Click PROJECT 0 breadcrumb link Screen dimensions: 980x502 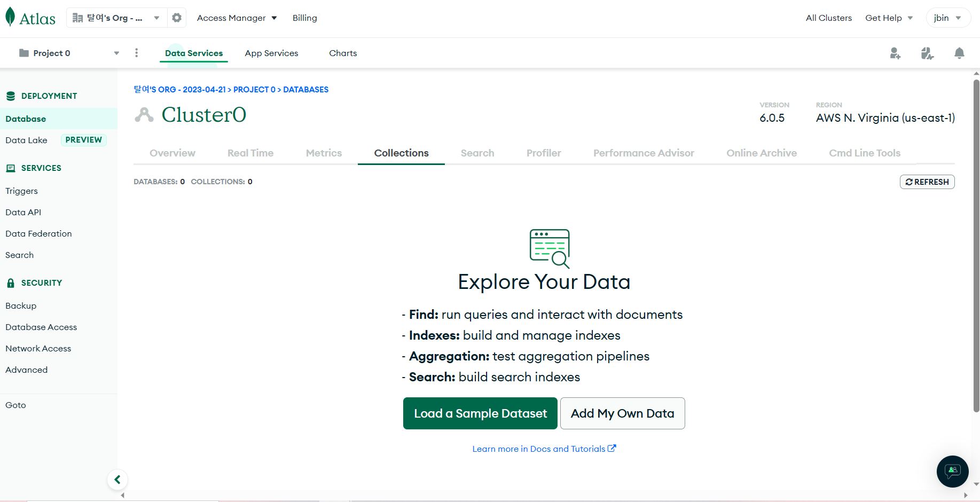click(254, 89)
